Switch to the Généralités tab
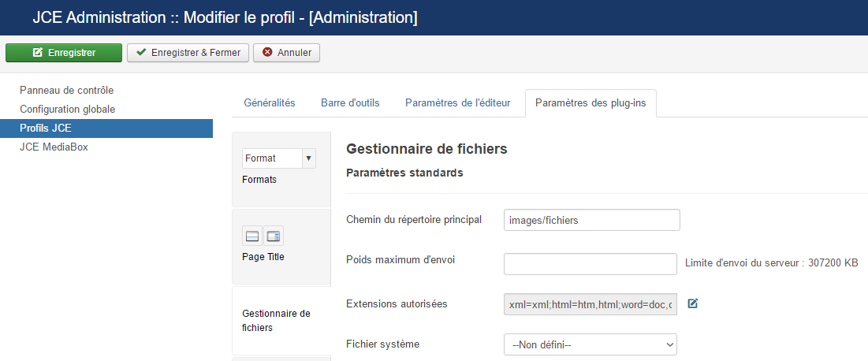868x361 pixels. point(270,103)
